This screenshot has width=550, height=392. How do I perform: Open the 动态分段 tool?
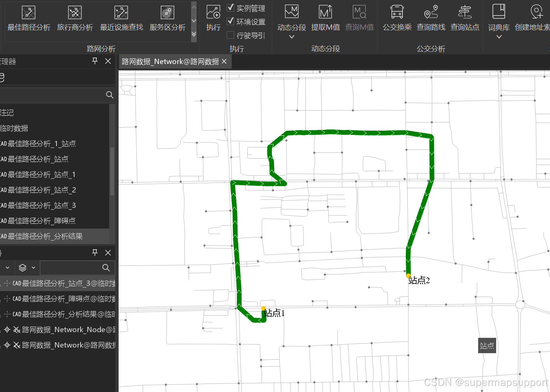pyautogui.click(x=292, y=18)
